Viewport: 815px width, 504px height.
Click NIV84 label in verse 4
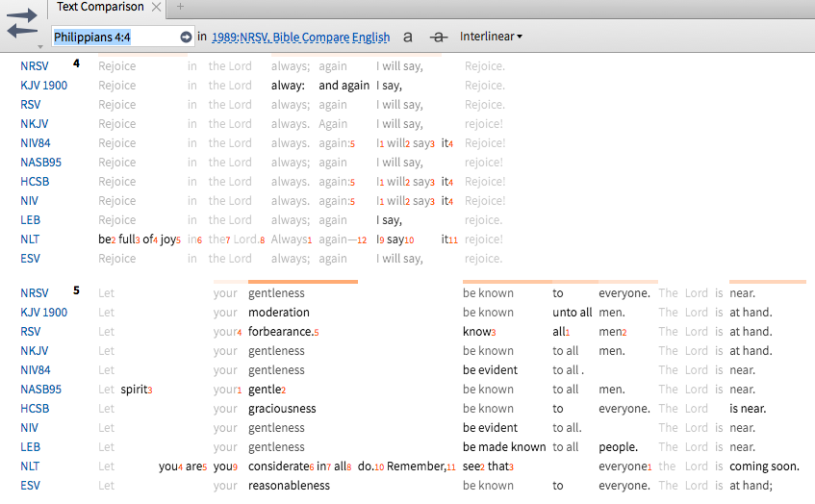[36, 143]
